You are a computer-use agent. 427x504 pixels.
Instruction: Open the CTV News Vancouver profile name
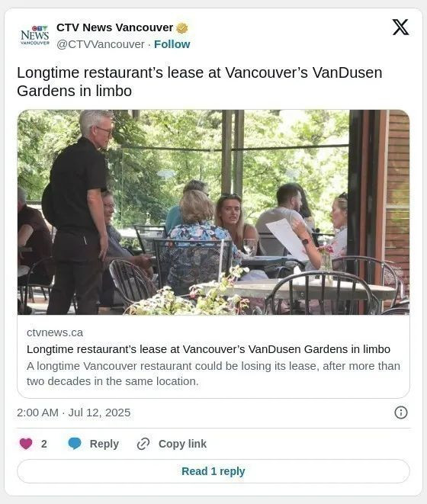point(115,27)
